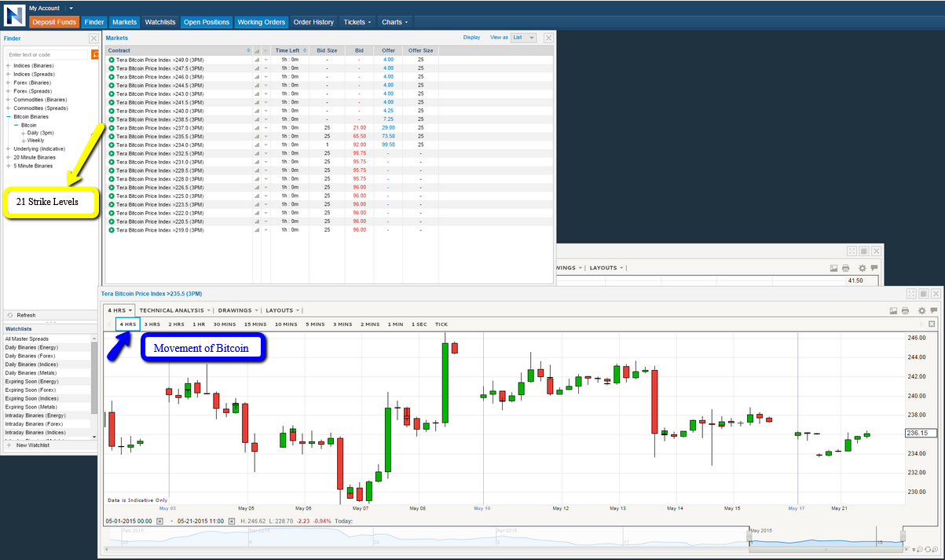The width and height of the screenshot is (945, 560).
Task: Open the Markets tab
Action: tap(124, 22)
